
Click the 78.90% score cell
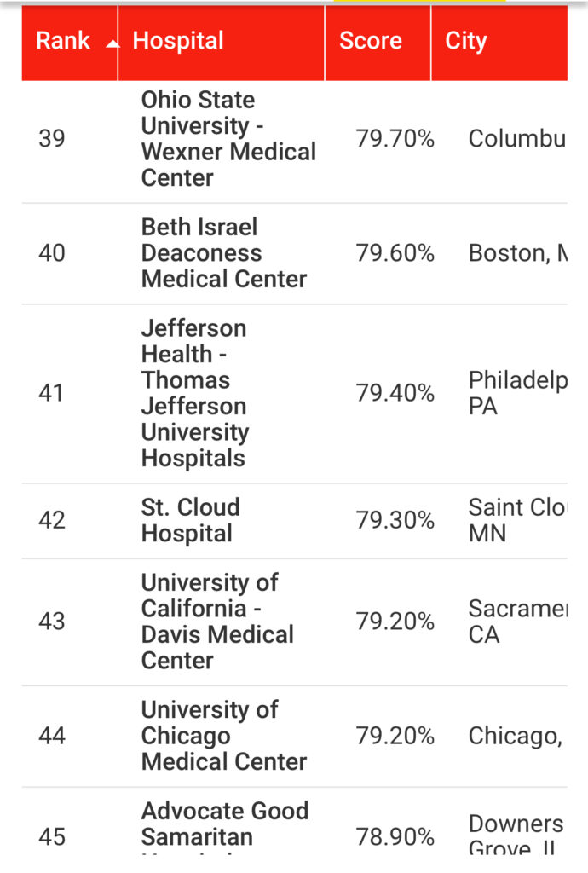pyautogui.click(x=395, y=836)
